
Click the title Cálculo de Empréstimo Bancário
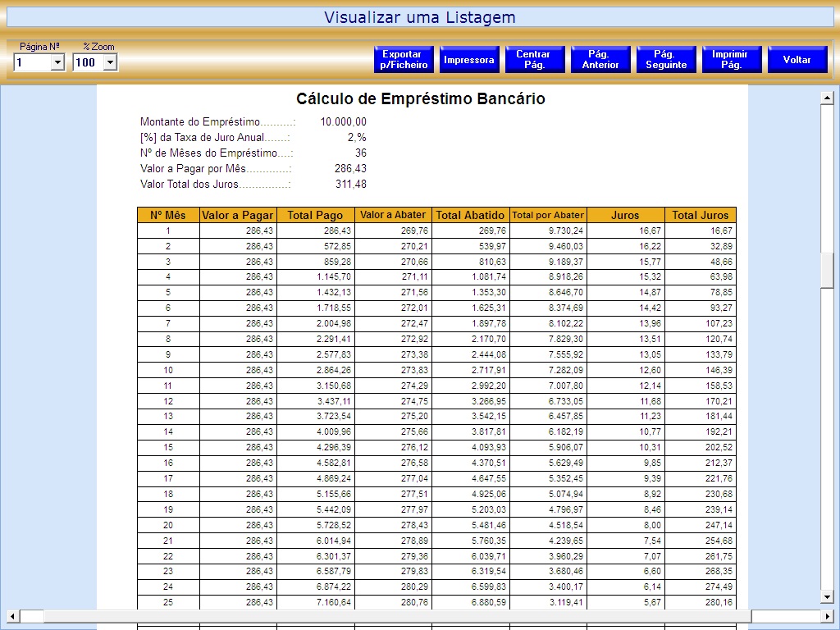(x=421, y=98)
